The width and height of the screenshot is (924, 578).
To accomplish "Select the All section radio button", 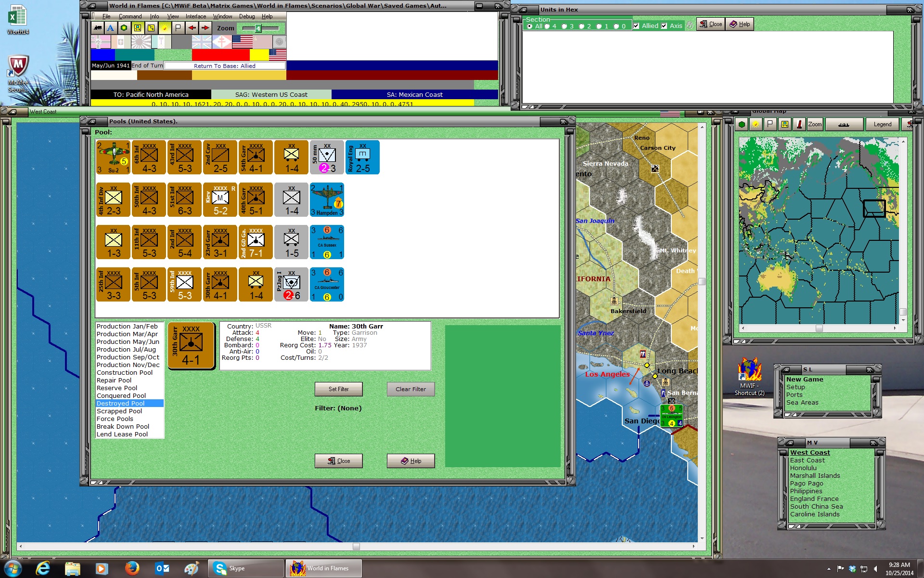I will click(x=530, y=26).
